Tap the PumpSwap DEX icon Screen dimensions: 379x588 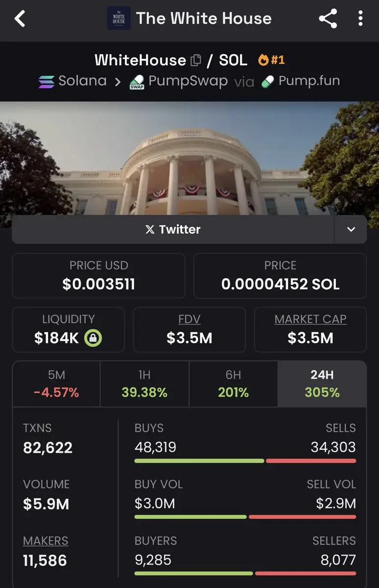(137, 82)
